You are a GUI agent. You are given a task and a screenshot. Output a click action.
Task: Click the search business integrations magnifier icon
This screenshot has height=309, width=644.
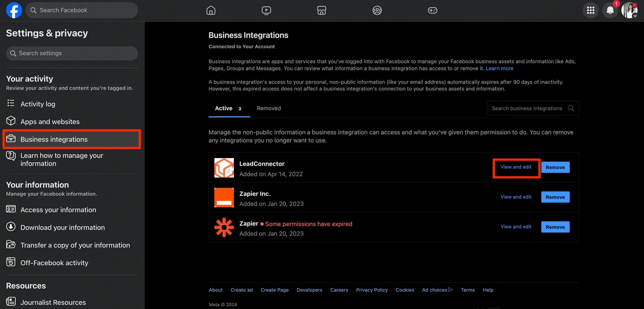[571, 108]
